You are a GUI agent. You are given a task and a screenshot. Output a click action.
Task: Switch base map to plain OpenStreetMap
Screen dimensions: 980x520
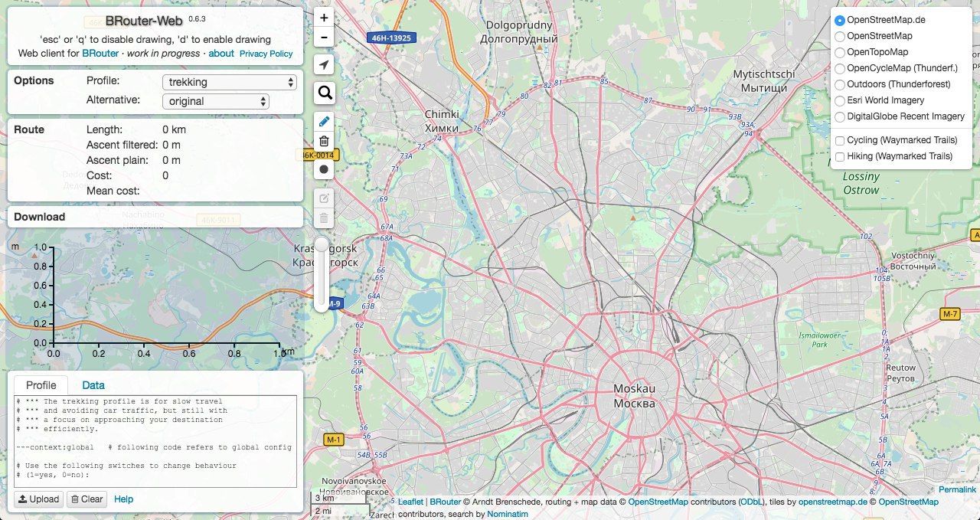tap(840, 36)
